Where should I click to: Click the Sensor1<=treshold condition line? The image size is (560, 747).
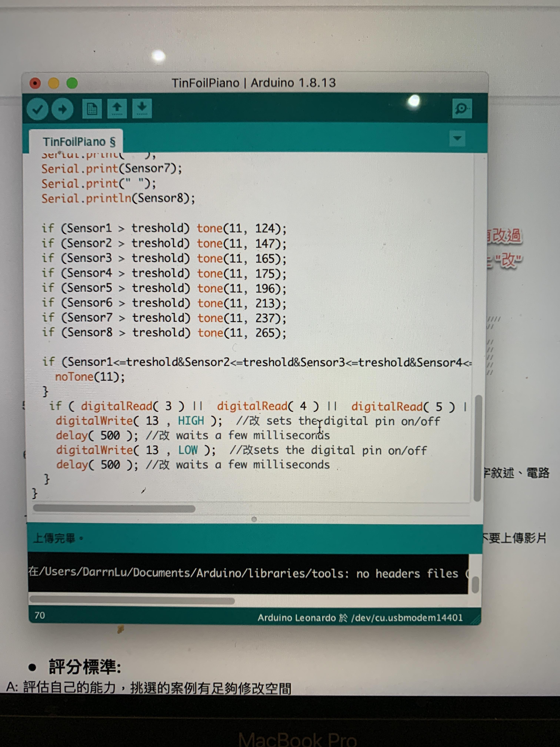[x=257, y=362]
